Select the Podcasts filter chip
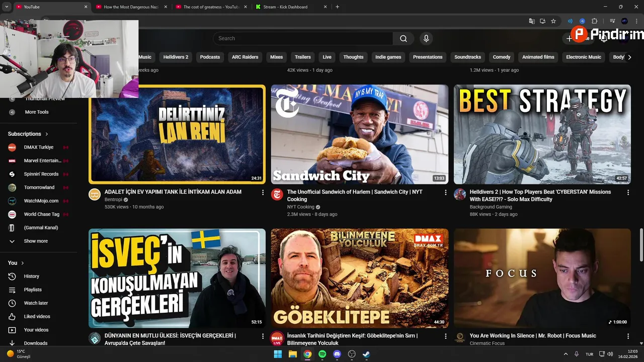This screenshot has height=362, width=644. pyautogui.click(x=210, y=57)
